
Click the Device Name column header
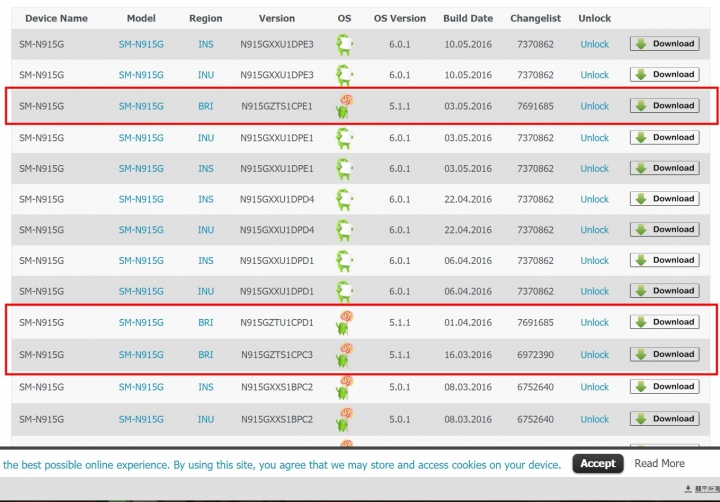coord(56,19)
